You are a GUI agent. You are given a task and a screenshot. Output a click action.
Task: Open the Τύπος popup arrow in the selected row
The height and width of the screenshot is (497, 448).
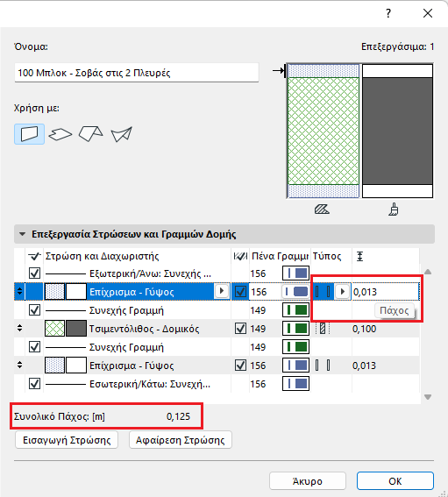(342, 291)
